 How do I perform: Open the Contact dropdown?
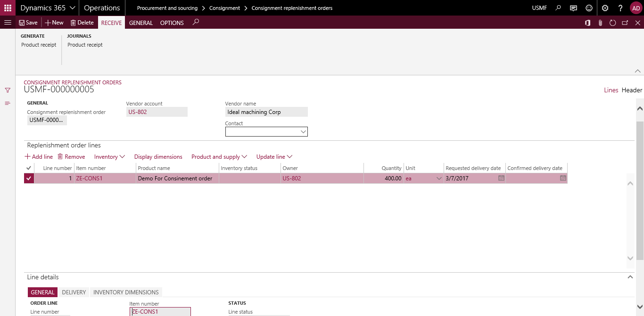coord(303,131)
